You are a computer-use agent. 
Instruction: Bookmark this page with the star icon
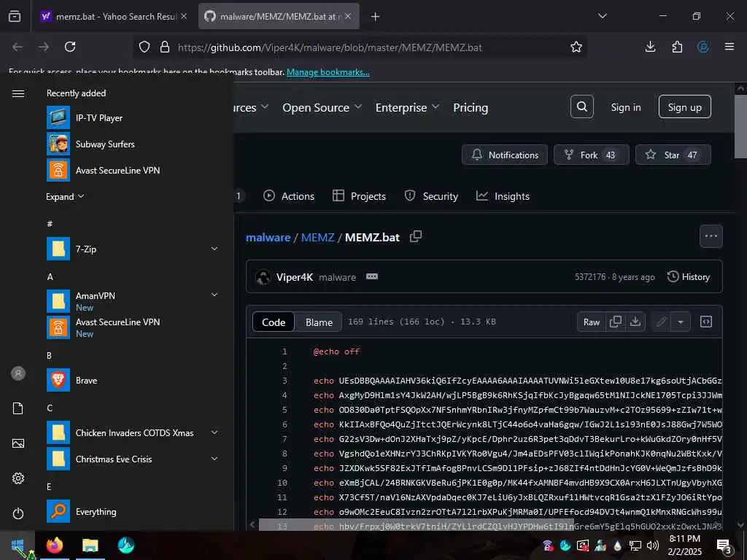pos(576,47)
